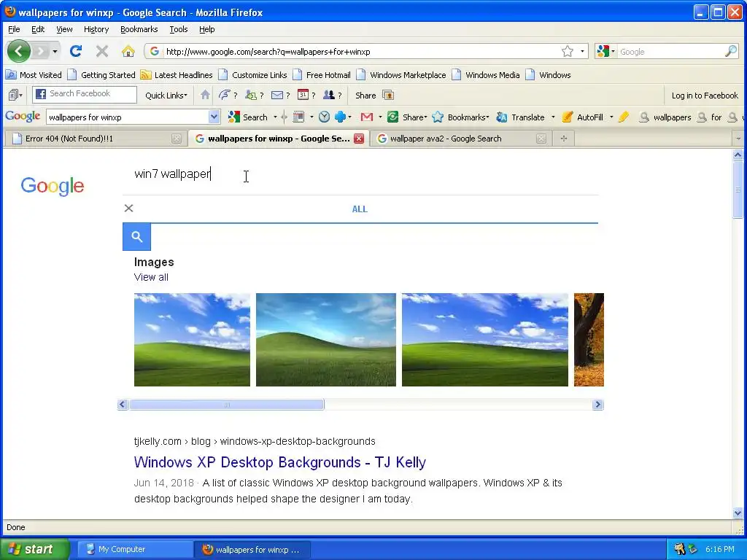Open the Home page icon
The height and width of the screenshot is (560, 747).
tap(128, 51)
